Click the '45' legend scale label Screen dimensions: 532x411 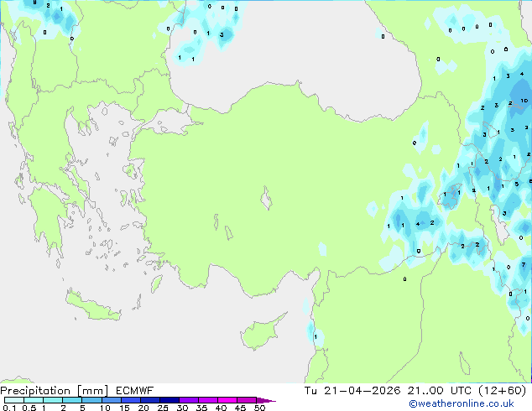[x=240, y=408]
